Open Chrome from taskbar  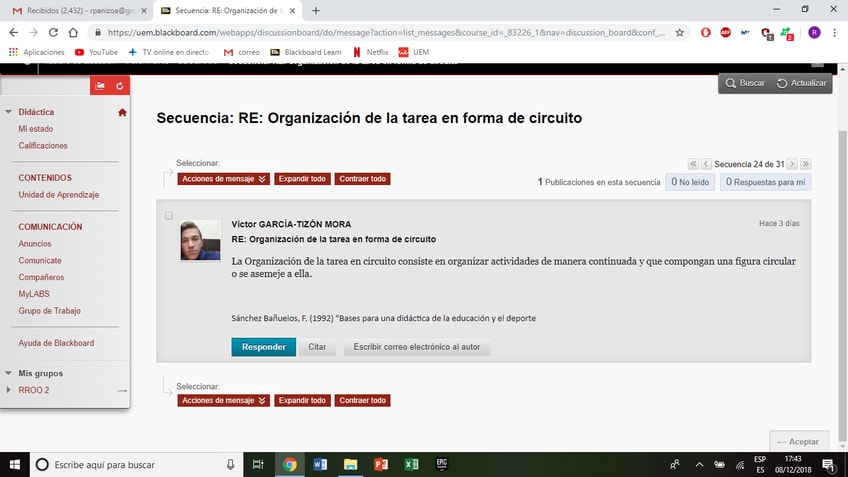[289, 465]
